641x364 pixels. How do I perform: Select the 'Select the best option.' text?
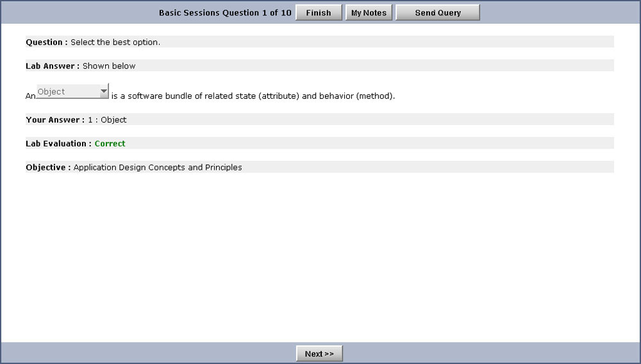pos(115,42)
